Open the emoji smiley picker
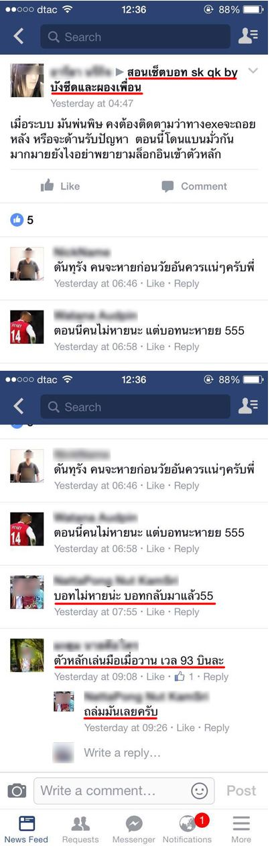Screen dimensions: 270x868 [x=199, y=790]
